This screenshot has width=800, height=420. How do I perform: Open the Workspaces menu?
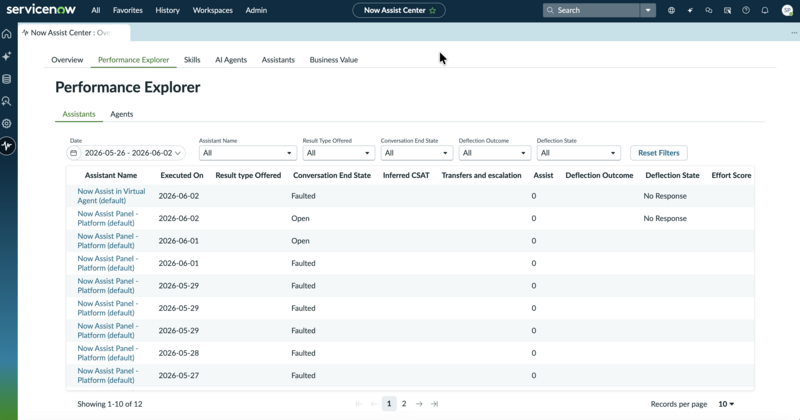[213, 10]
